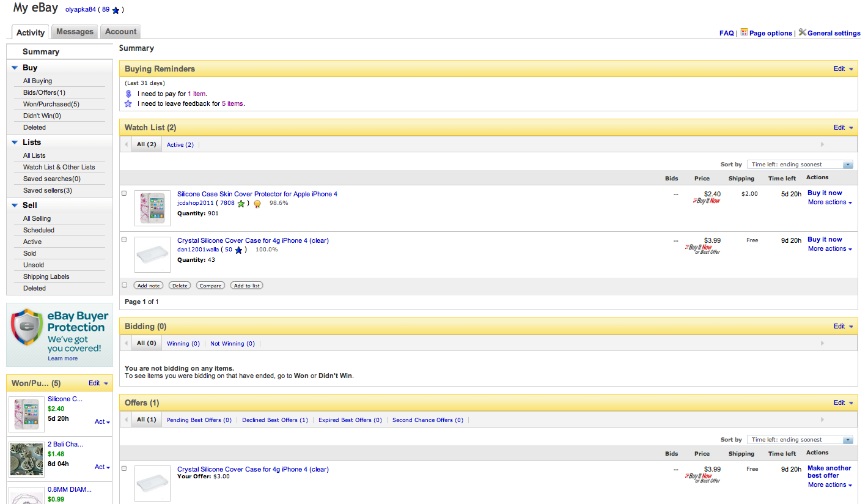868x504 pixels.
Task: Expand More actions for Watch List Crystal Silicone Cover
Action: point(830,249)
